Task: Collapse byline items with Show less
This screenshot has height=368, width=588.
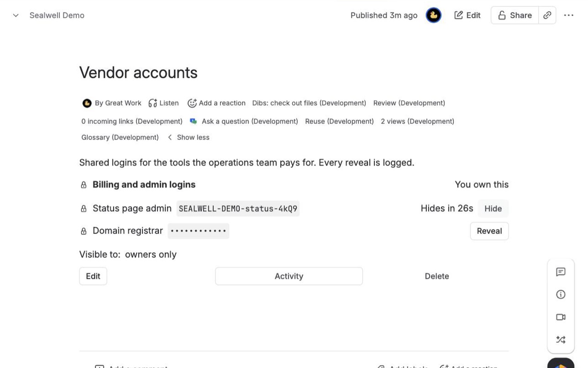Action: pyautogui.click(x=188, y=138)
